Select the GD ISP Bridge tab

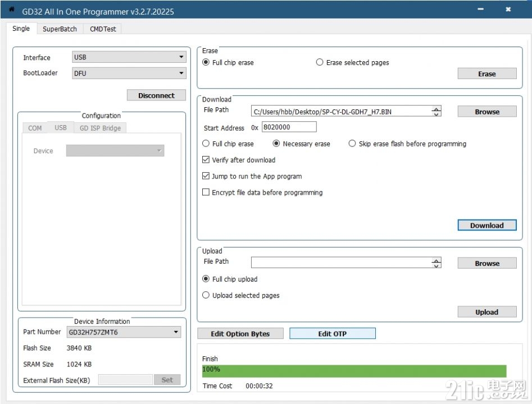[x=100, y=128]
